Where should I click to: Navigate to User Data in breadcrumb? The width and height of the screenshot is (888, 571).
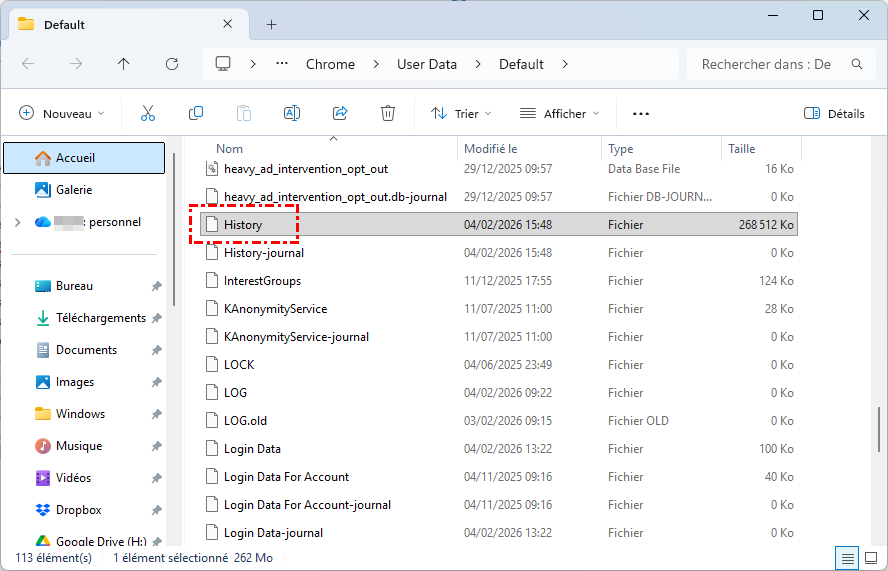coord(427,64)
